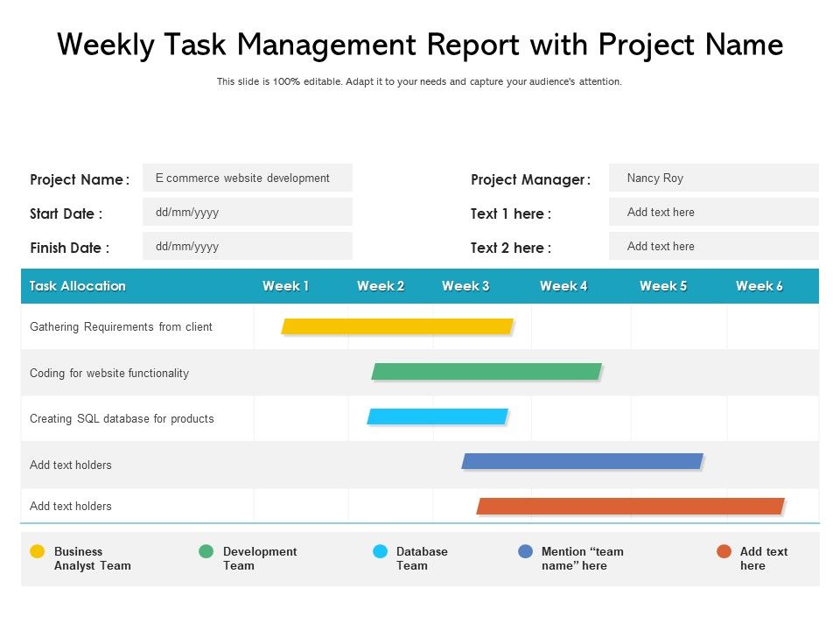Click the Project Manager field Nancy Roy
The image size is (840, 630).
tap(714, 178)
